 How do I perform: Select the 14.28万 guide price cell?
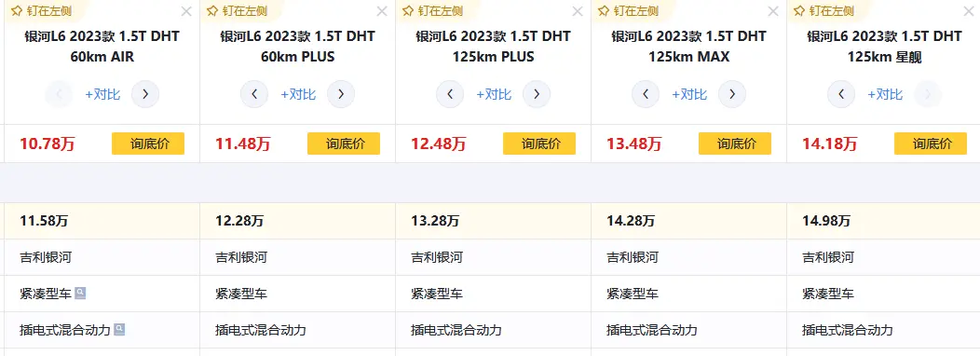click(688, 221)
